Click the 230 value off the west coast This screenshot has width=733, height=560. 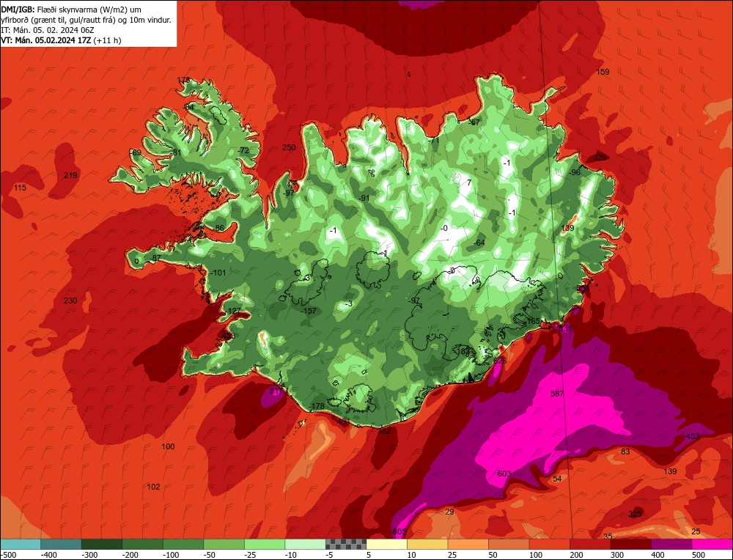(70, 301)
